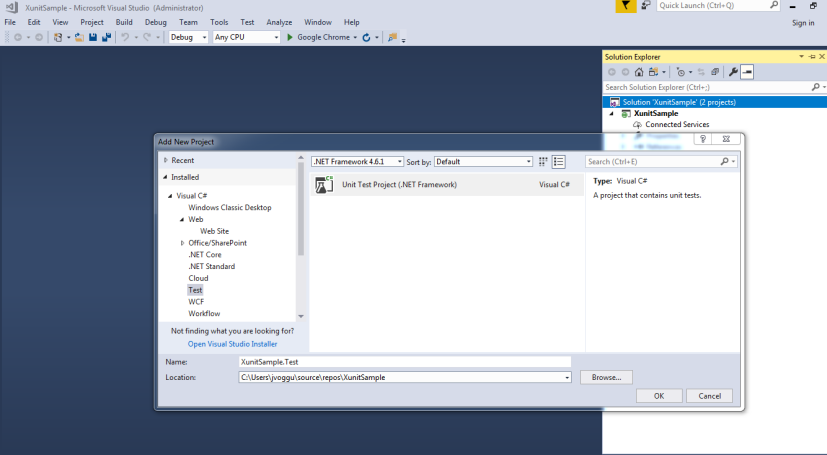Open the Sort by Default dropdown
Screen dimensions: 827x455
click(x=528, y=162)
